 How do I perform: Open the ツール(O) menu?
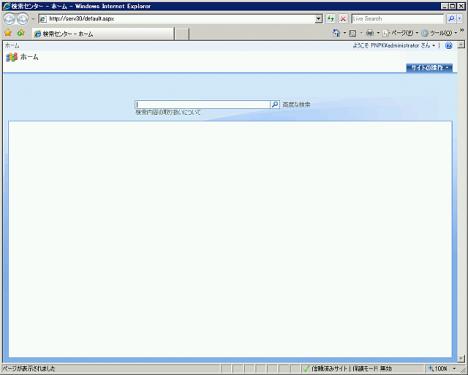(439, 33)
